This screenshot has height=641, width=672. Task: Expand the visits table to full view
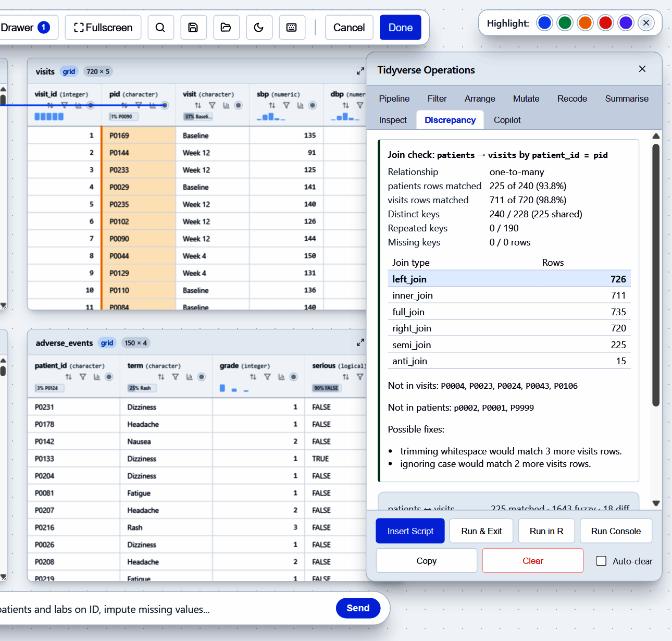coord(360,71)
